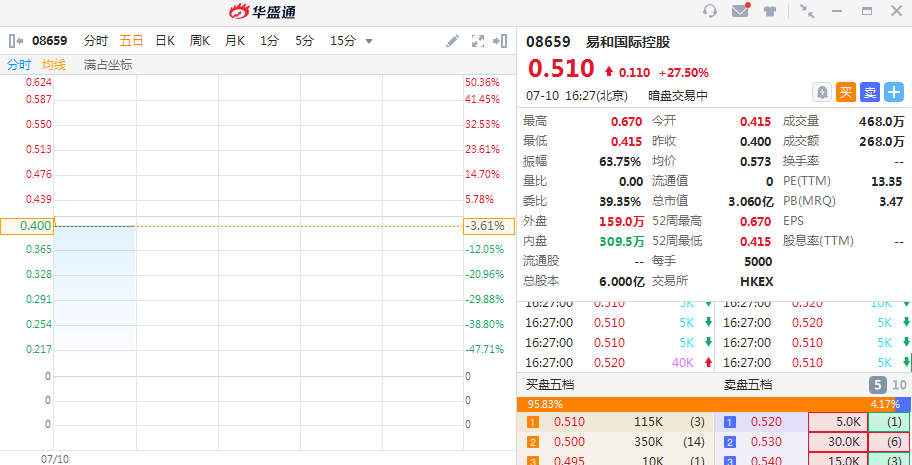This screenshot has width=912, height=465.
Task: Click the 30.0K ask volume cell
Action: [x=838, y=442]
